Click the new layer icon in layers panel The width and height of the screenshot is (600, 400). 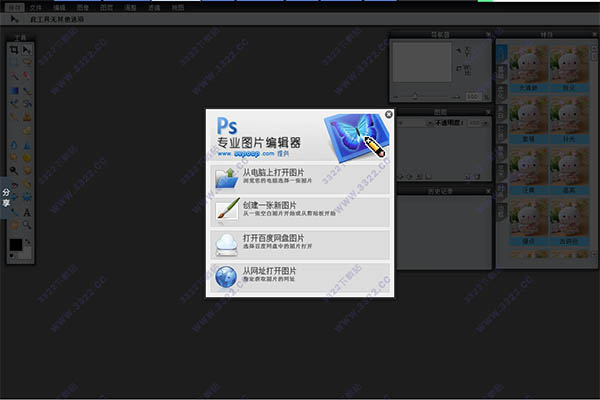click(x=468, y=176)
